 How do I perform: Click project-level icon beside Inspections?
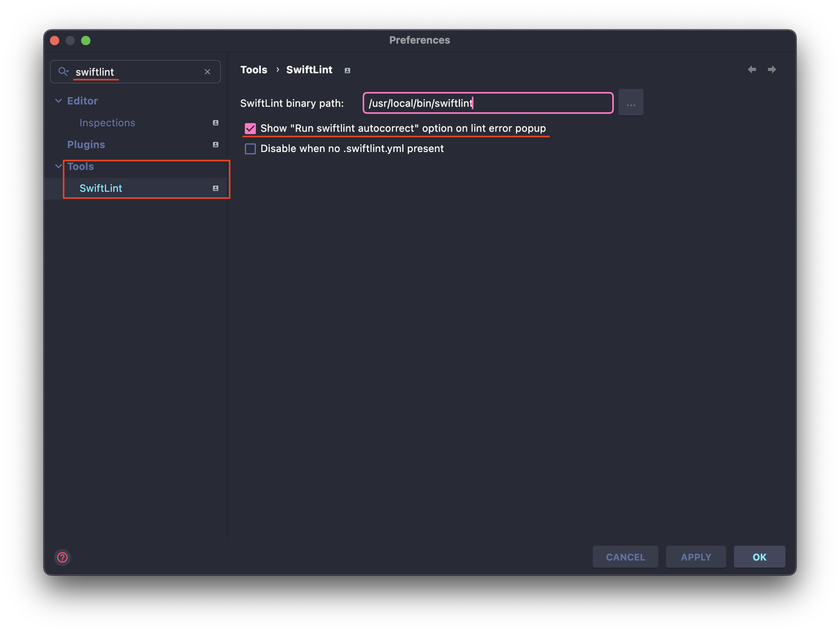point(216,123)
